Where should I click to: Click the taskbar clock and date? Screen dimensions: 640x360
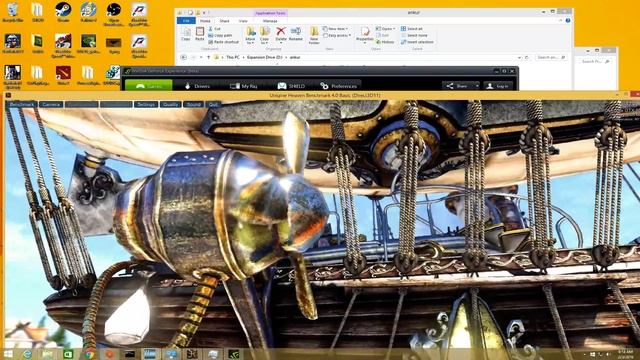pyautogui.click(x=625, y=354)
